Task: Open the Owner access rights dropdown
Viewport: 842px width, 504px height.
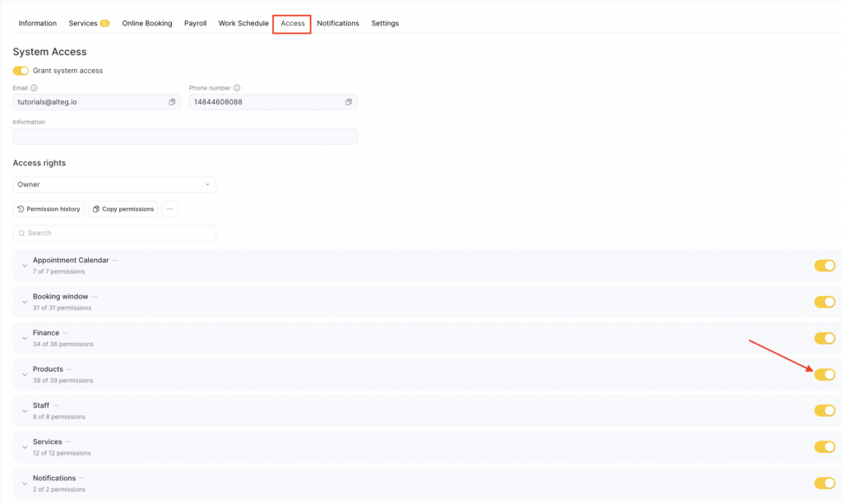Action: click(x=114, y=185)
